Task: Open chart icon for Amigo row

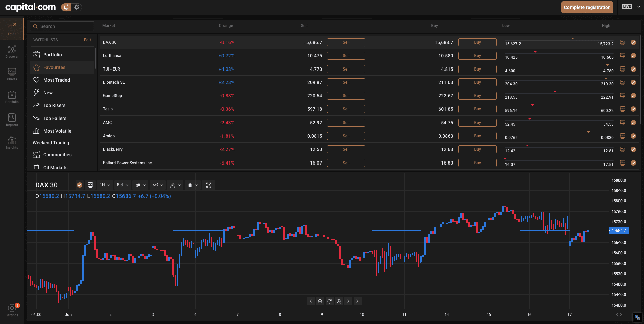Action: click(x=623, y=136)
